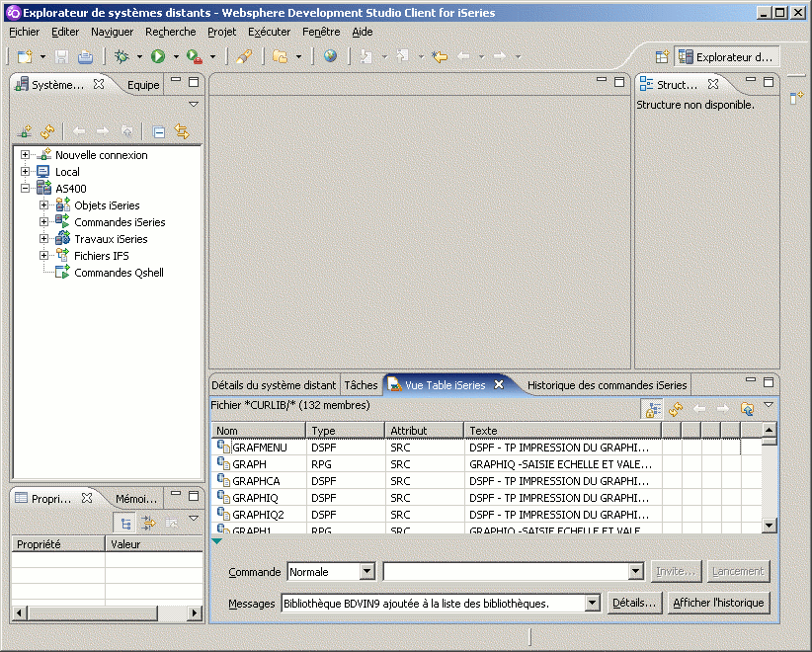
Task: Click the new connection icon in Système view toolbar
Action: click(25, 131)
